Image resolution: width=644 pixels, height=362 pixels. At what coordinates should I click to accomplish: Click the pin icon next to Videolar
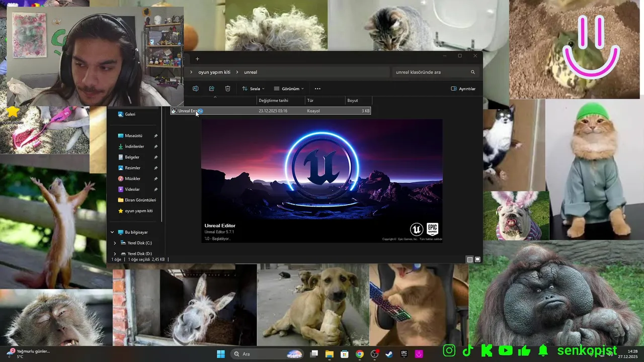click(156, 190)
